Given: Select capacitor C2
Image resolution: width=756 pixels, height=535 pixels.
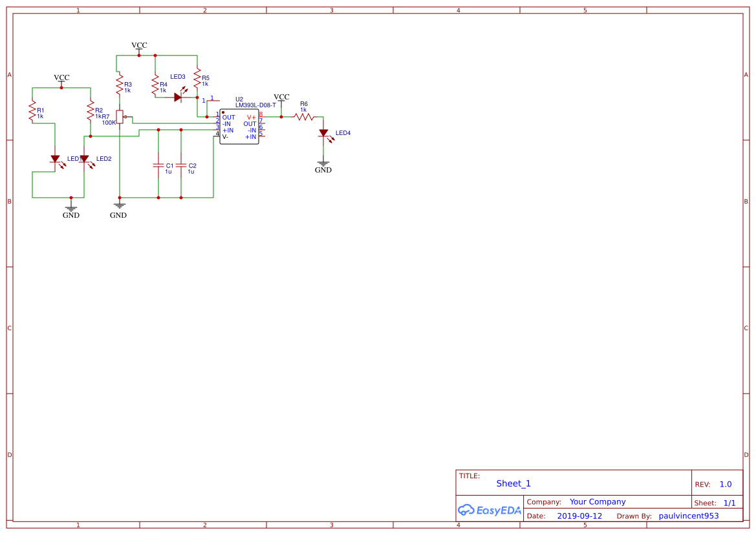Looking at the screenshot, I should click(182, 167).
